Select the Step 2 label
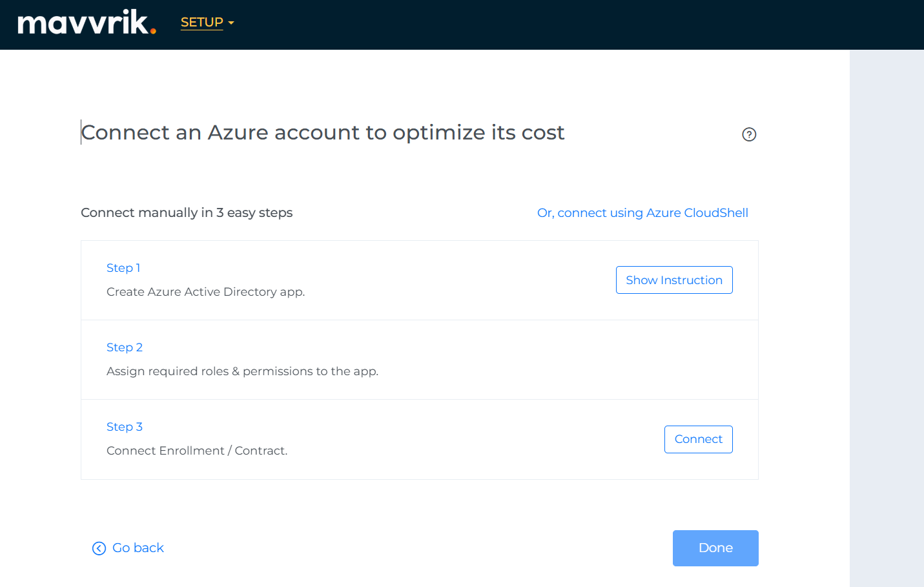 coord(125,347)
